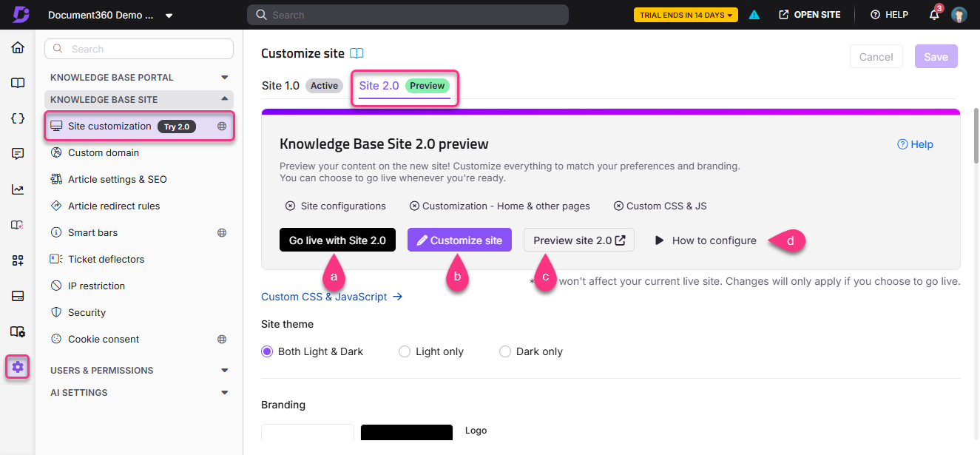Viewport: 980px width, 455px height.
Task: Select the Dark only theme option
Action: tap(505, 351)
